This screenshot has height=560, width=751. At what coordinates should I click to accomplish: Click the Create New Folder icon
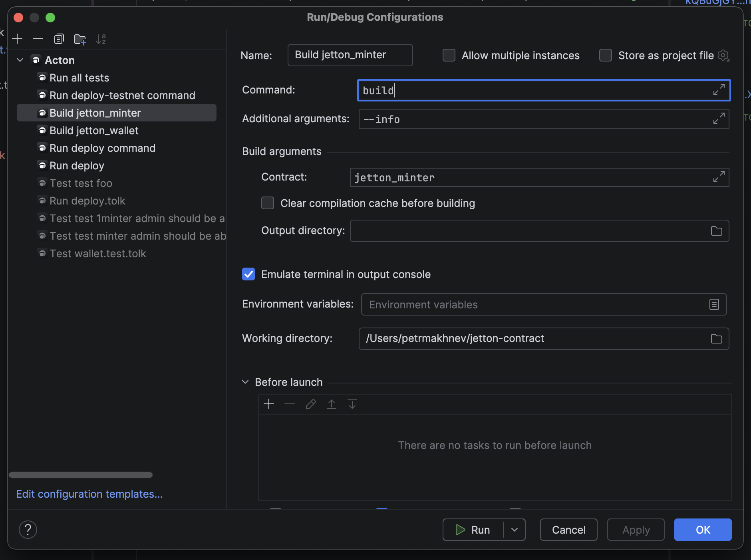(80, 39)
